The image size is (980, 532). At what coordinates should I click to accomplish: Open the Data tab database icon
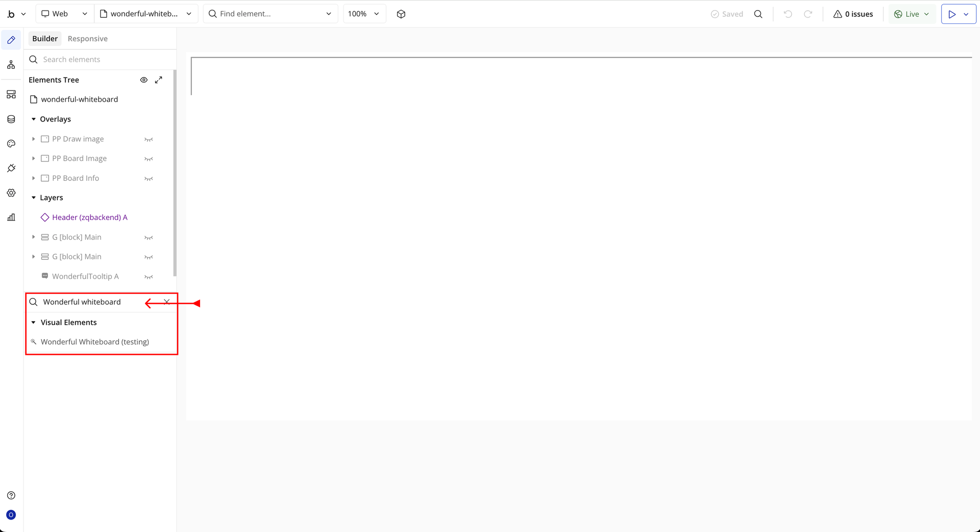[11, 119]
